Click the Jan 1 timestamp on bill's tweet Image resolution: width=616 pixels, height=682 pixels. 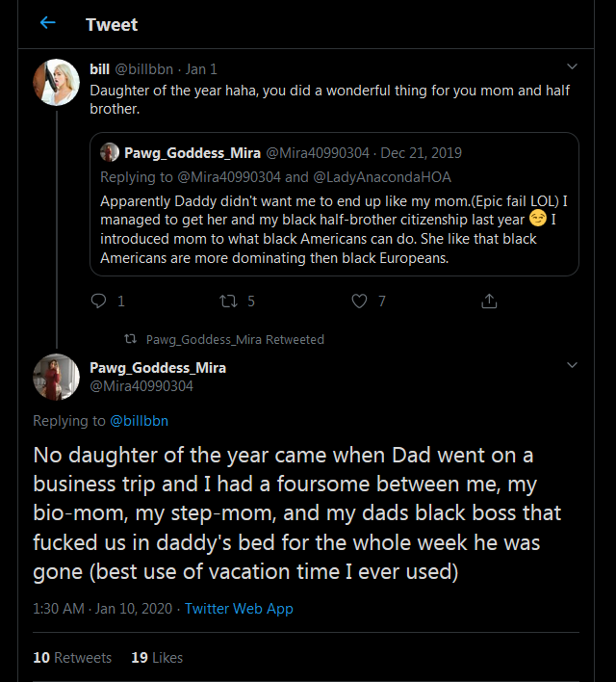pos(202,69)
